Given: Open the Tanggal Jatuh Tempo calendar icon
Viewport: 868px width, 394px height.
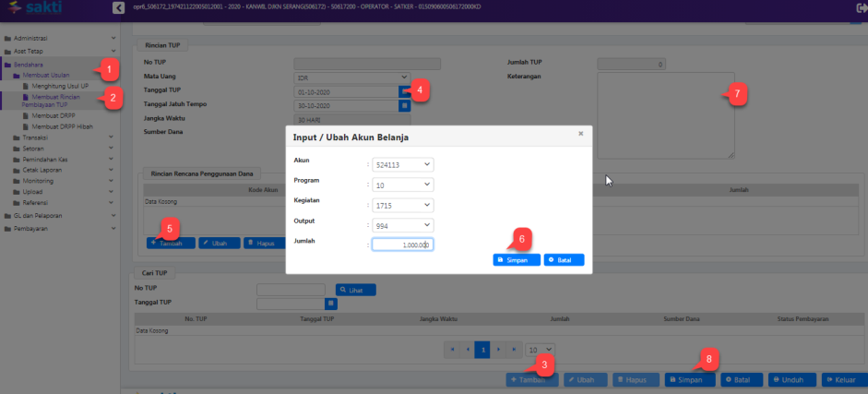Looking at the screenshot, I should [403, 106].
